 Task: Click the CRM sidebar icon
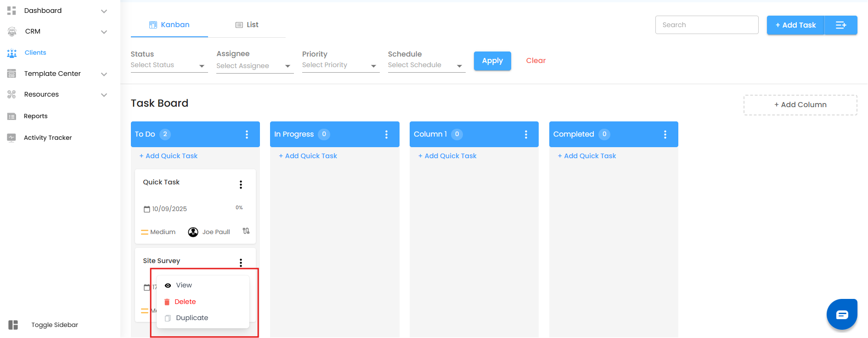coord(12,31)
